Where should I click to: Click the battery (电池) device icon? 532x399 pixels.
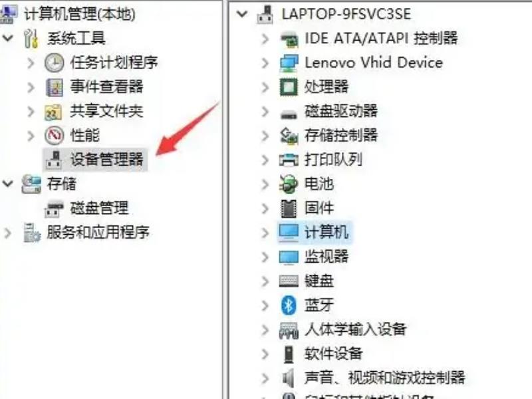coord(289,184)
